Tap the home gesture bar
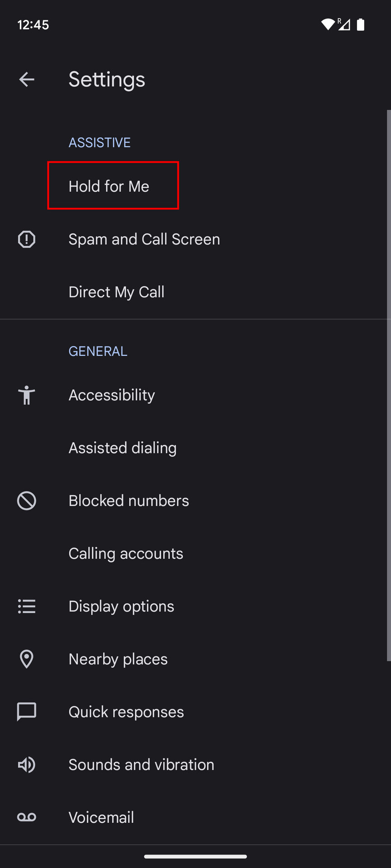Viewport: 391px width, 868px height. pyautogui.click(x=195, y=856)
